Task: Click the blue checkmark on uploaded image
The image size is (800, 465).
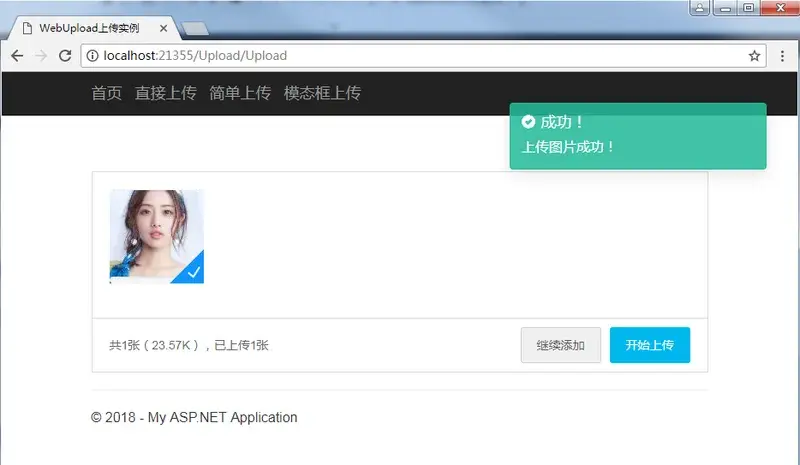Action: pos(193,272)
